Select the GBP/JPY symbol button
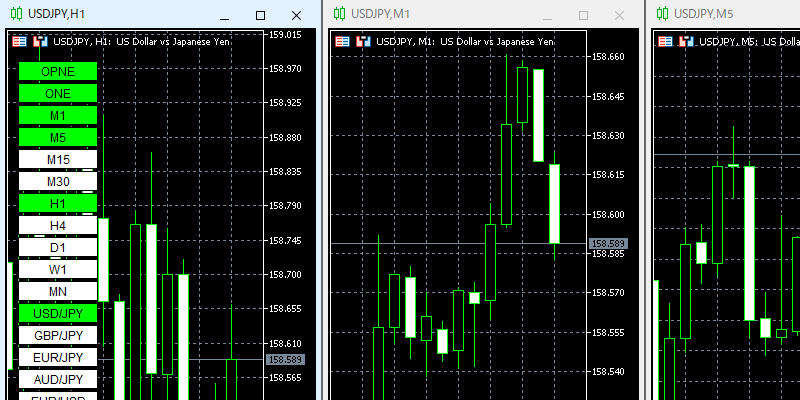The height and width of the screenshot is (400, 800). coord(58,335)
